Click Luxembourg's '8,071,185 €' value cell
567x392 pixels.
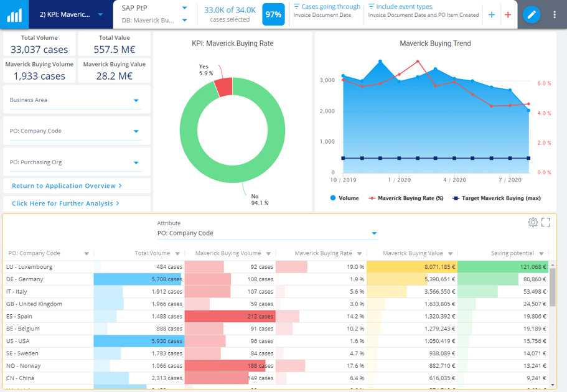[x=412, y=267]
